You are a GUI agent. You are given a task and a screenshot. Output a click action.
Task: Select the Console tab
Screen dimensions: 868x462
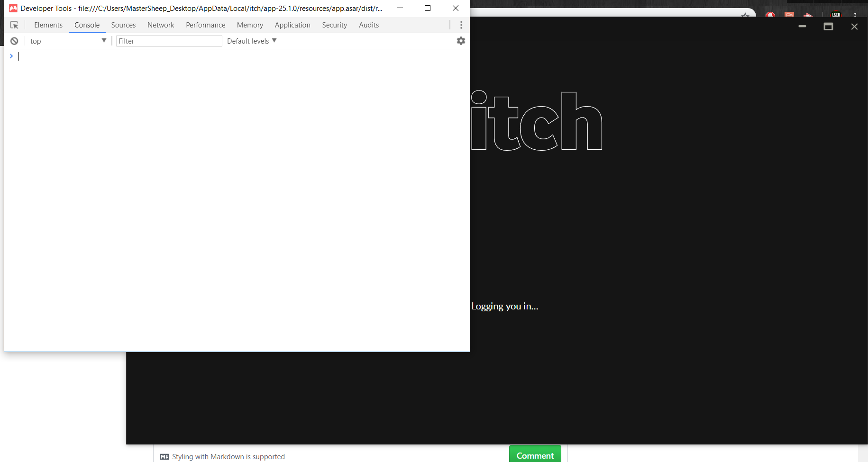click(87, 25)
